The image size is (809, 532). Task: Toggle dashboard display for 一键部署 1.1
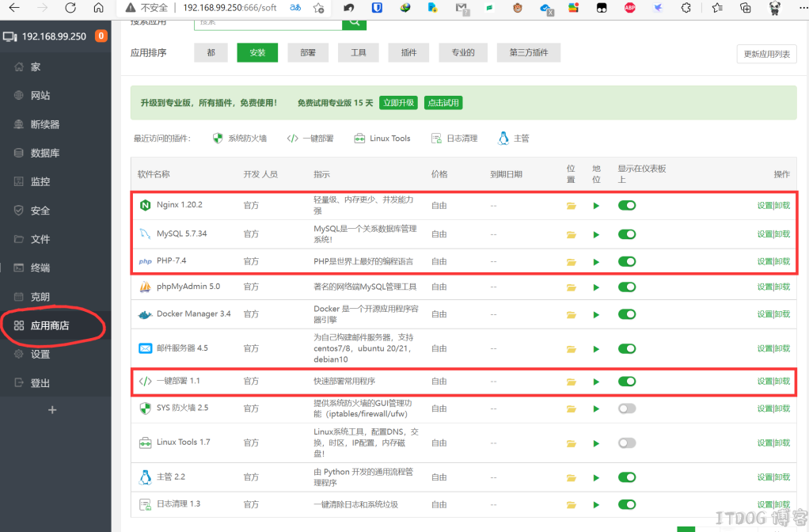point(627,382)
